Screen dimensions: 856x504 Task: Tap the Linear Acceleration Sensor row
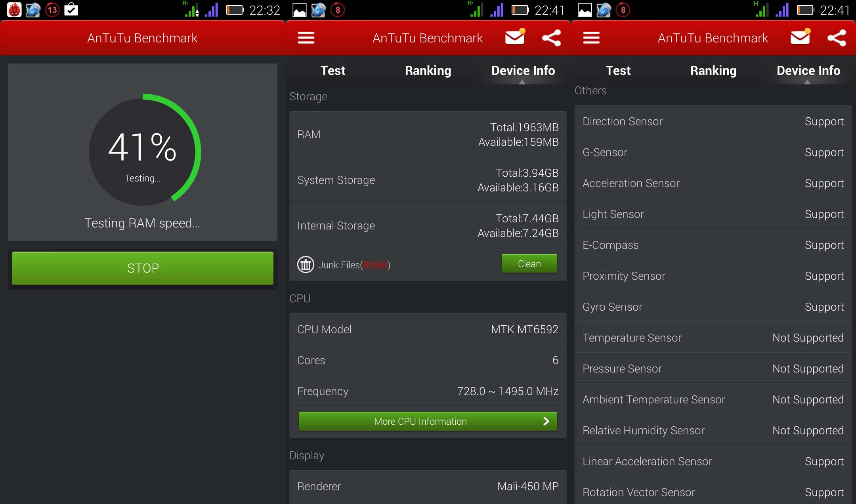(713, 461)
